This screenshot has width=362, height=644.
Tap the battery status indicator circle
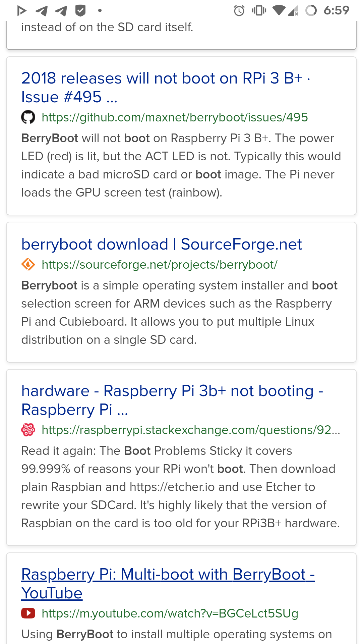311,10
